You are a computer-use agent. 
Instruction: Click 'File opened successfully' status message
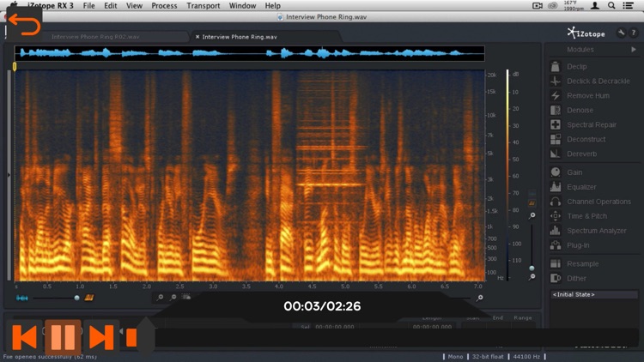click(x=50, y=357)
